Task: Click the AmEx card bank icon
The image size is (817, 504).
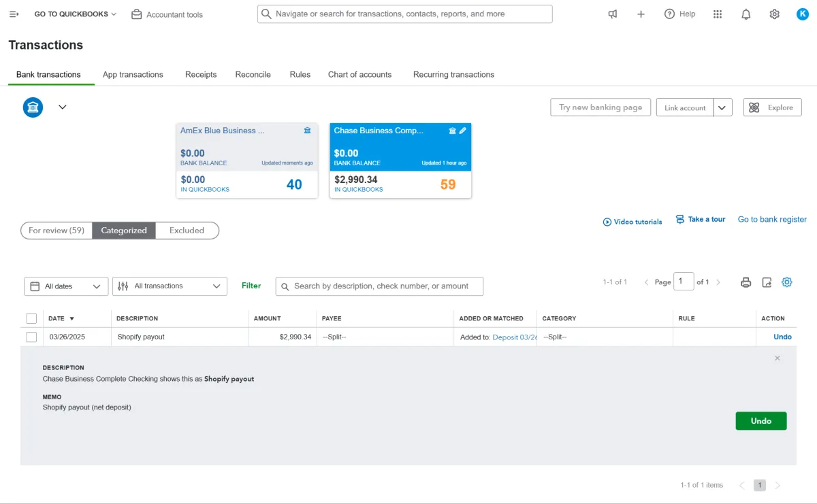Action: tap(307, 131)
